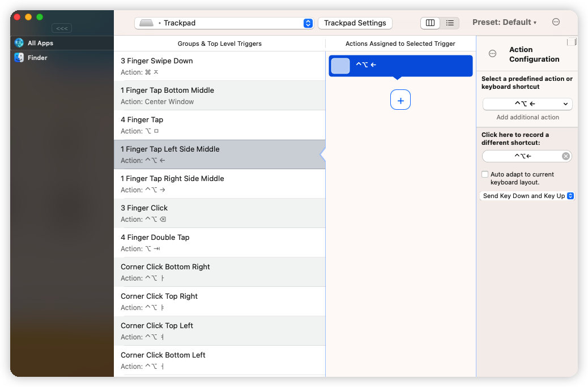Click the Finder app icon
This screenshot has width=588, height=387.
click(19, 58)
